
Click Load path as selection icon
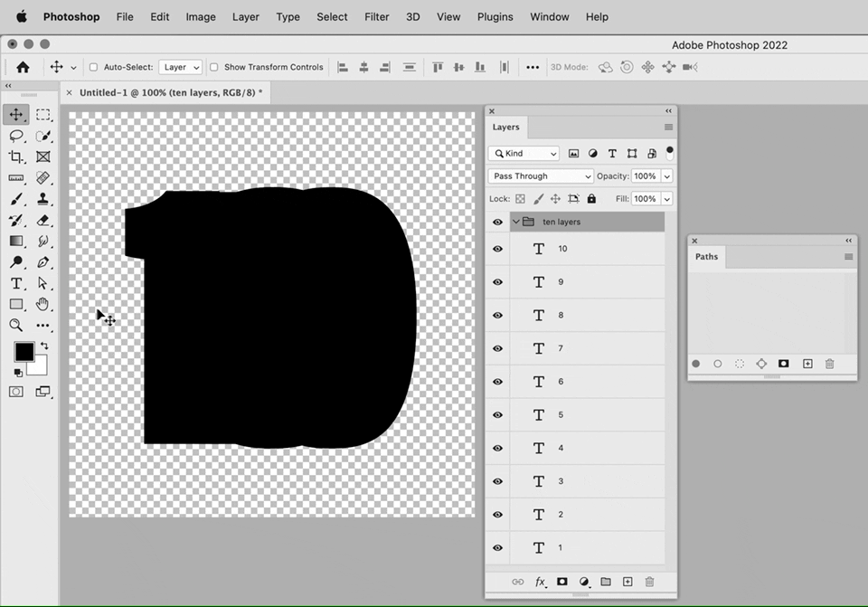click(740, 364)
